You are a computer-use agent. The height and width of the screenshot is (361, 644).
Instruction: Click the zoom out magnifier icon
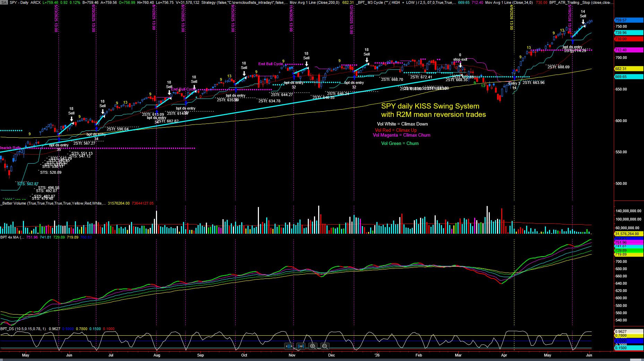325,346
